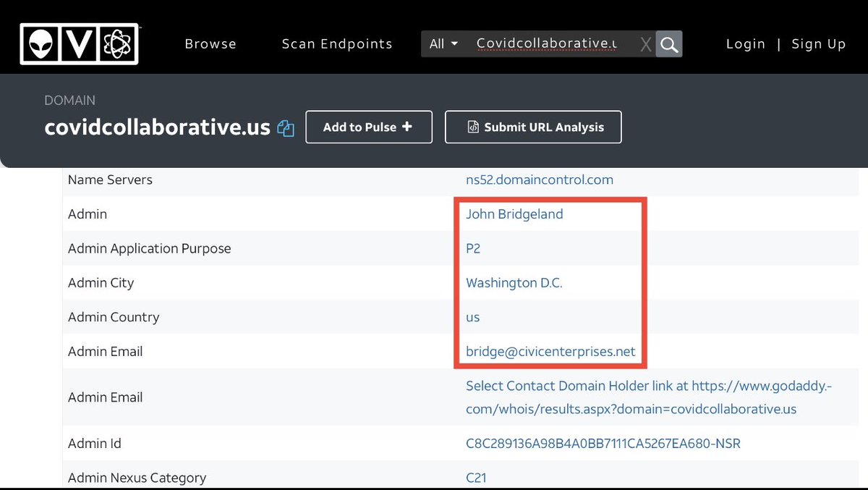Open the ns52.domaincontrol.com name server link

click(539, 179)
